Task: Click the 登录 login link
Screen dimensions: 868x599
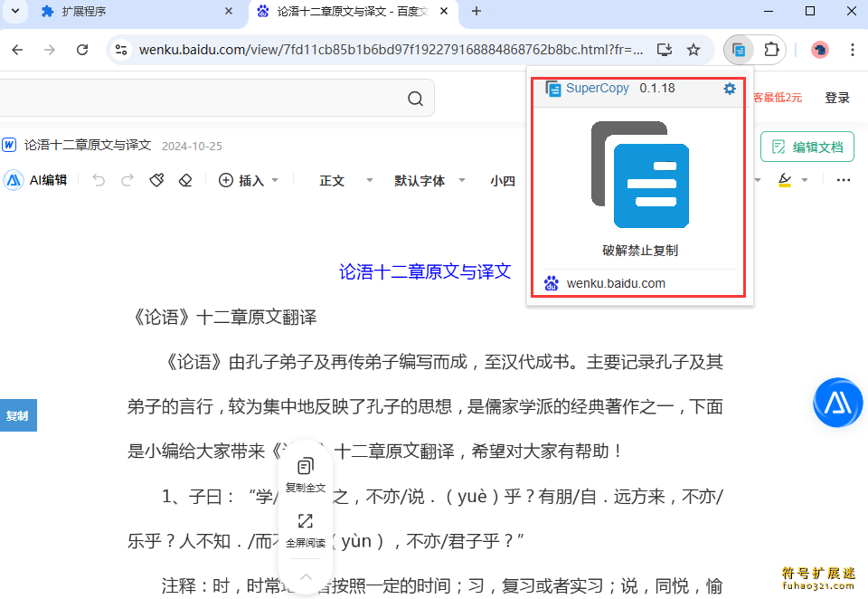Action: (837, 98)
